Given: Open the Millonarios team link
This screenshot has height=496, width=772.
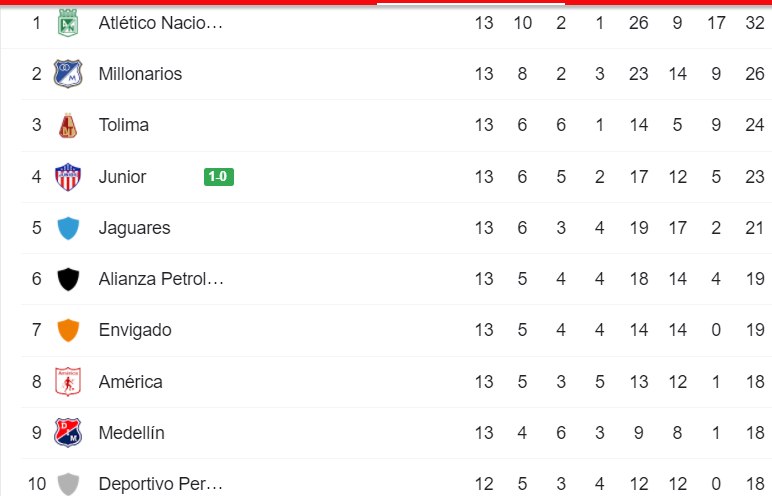Looking at the screenshot, I should coord(140,74).
